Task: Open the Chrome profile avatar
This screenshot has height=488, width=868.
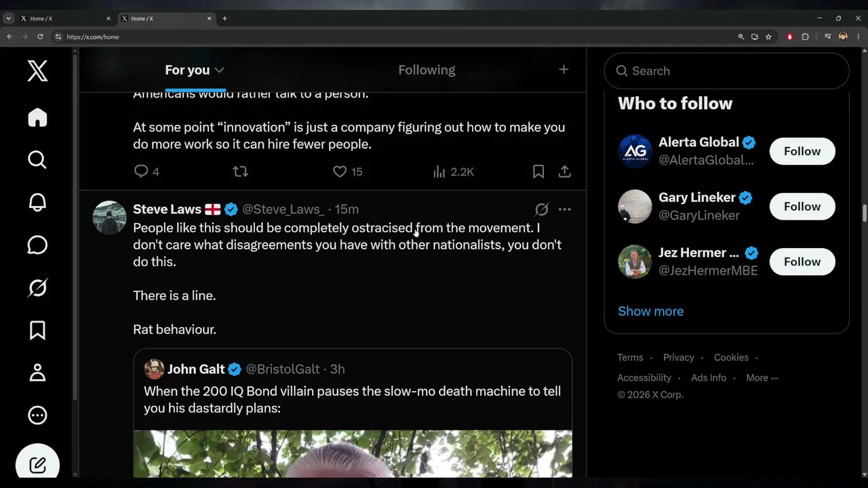Action: [843, 37]
